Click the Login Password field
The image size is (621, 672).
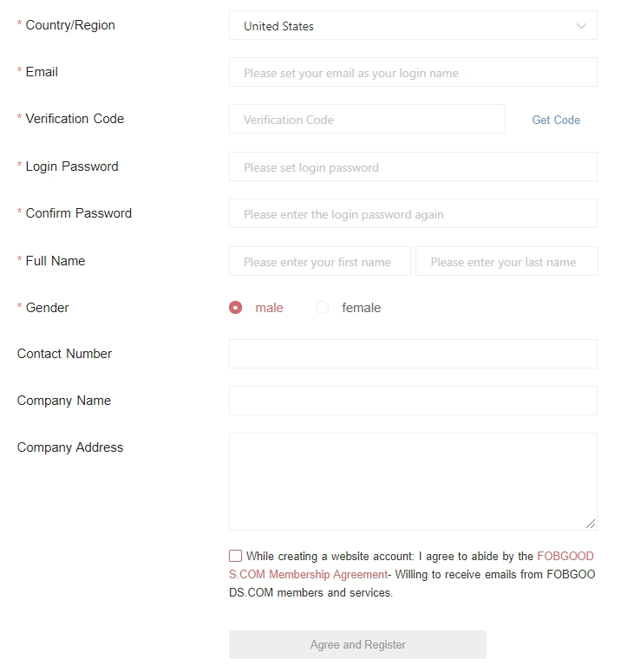tap(413, 167)
